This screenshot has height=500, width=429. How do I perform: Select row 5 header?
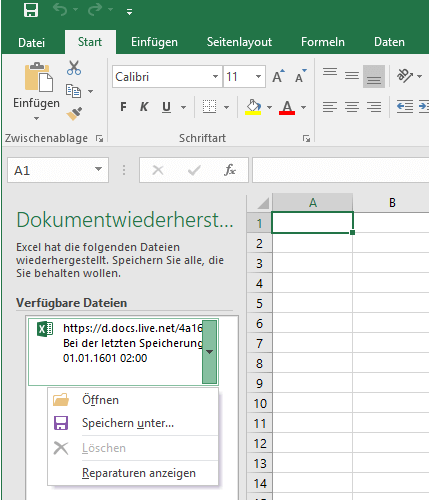[x=259, y=303]
